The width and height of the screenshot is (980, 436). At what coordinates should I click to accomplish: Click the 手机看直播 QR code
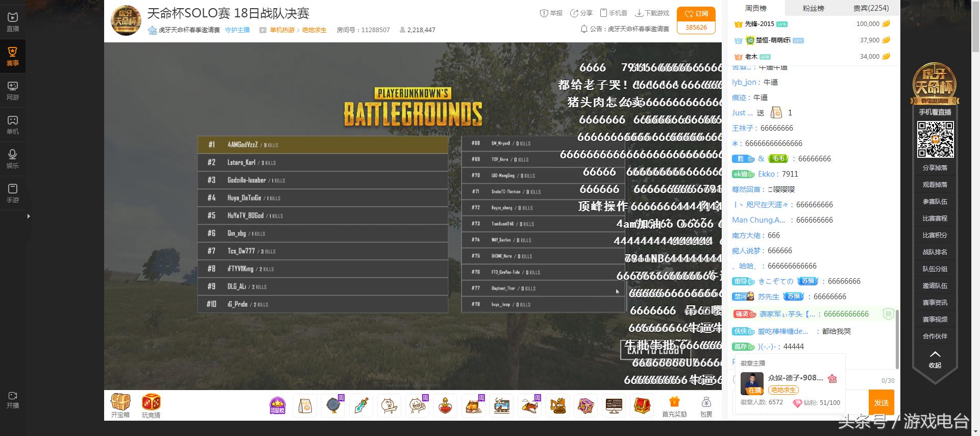click(935, 139)
